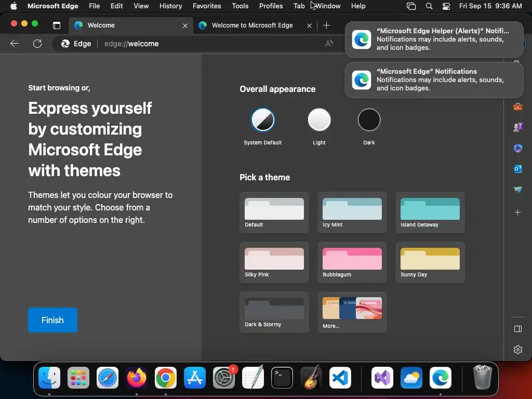
Task: Choose the Island Getaway theme
Action: [430, 212]
